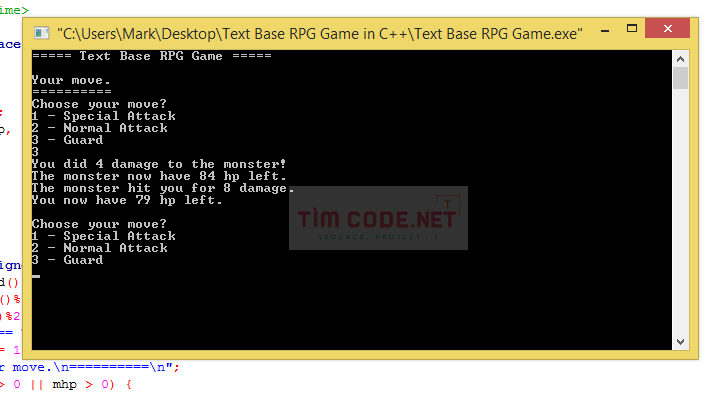Click 'You now have 79 hp left.'
The height and width of the screenshot is (396, 717).
tap(127, 200)
